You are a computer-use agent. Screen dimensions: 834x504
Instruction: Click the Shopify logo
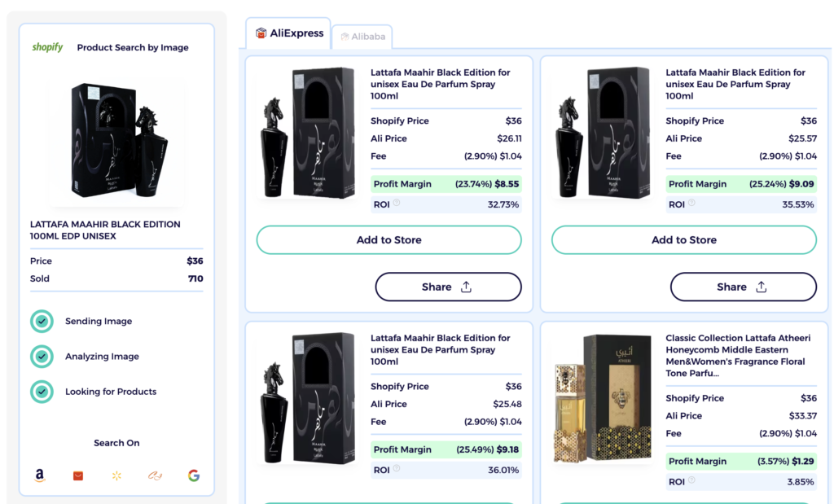(x=48, y=47)
